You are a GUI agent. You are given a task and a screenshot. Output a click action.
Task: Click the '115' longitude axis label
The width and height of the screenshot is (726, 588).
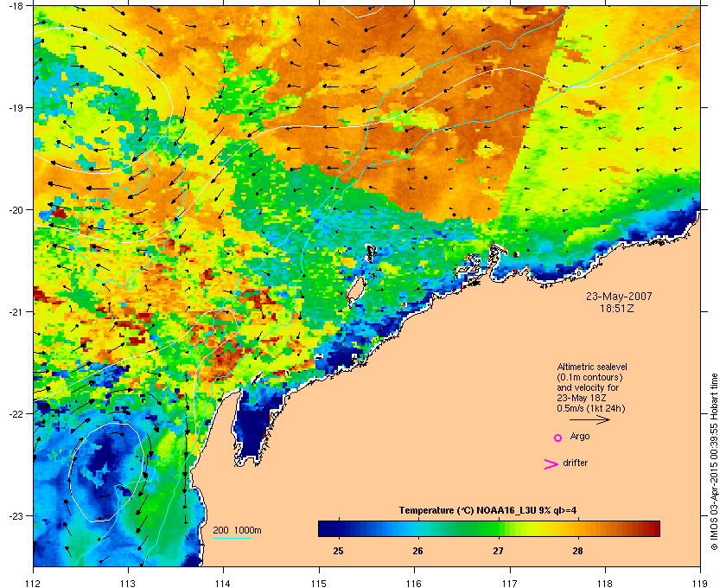tap(319, 583)
